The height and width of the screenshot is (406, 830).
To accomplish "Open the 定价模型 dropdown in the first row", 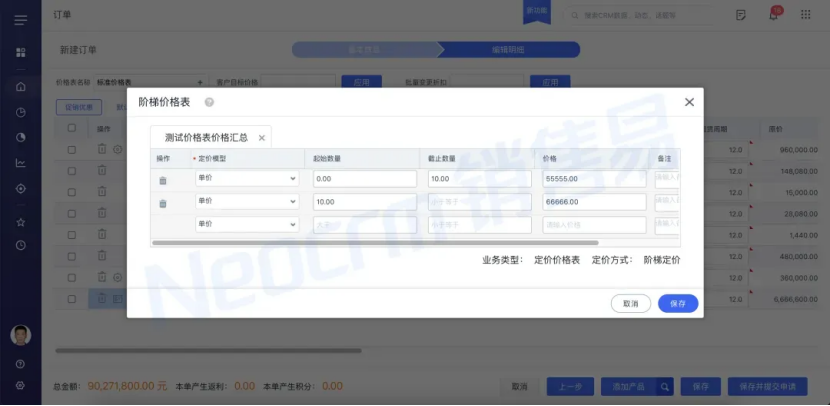I will 246,179.
